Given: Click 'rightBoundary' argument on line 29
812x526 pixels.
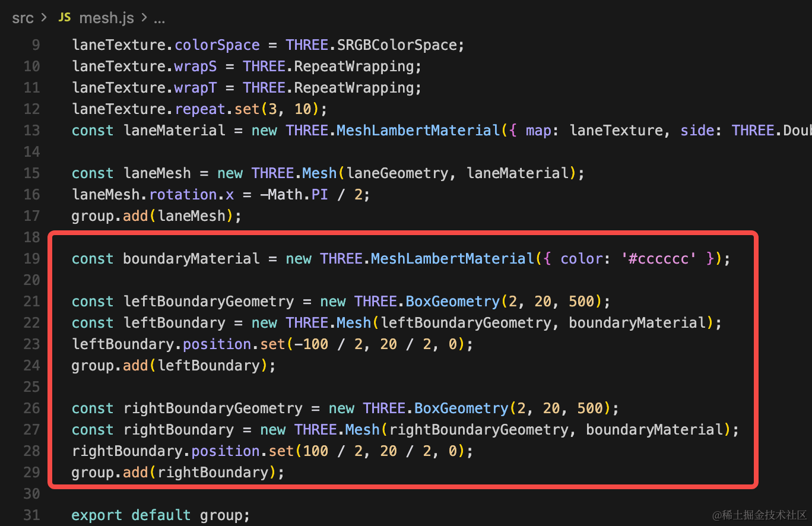Looking at the screenshot, I should [212, 473].
